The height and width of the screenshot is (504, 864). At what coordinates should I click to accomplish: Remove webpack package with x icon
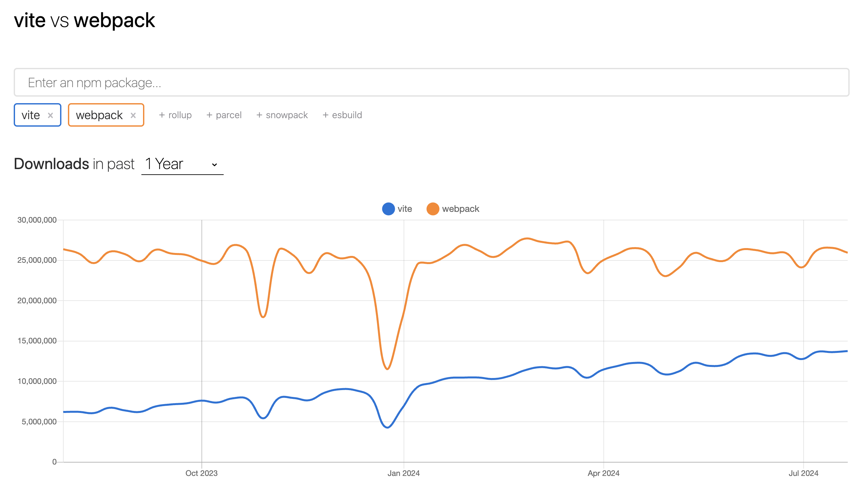(133, 116)
